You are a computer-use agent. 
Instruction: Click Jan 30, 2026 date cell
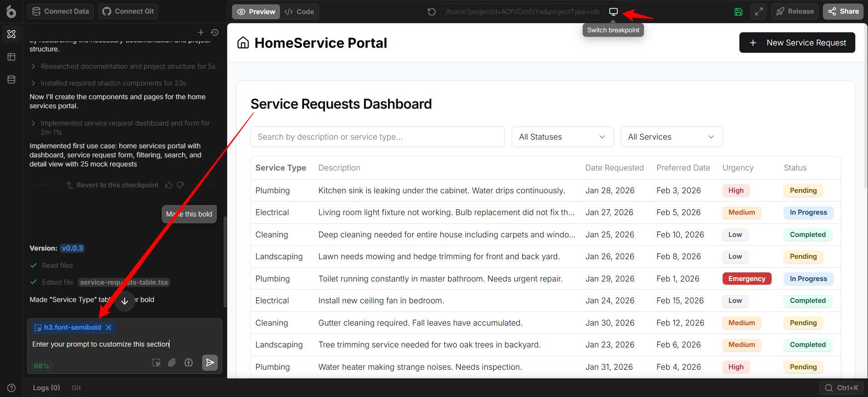(610, 323)
